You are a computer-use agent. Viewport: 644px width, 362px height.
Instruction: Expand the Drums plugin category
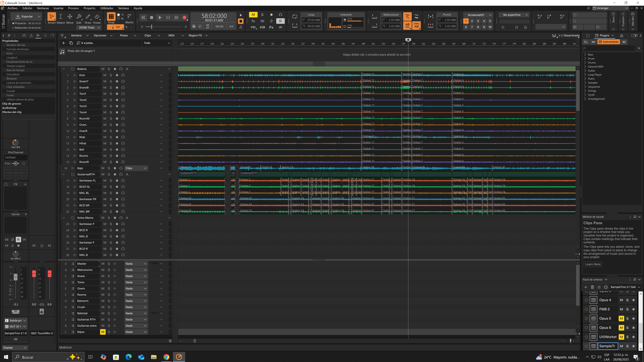[585, 63]
